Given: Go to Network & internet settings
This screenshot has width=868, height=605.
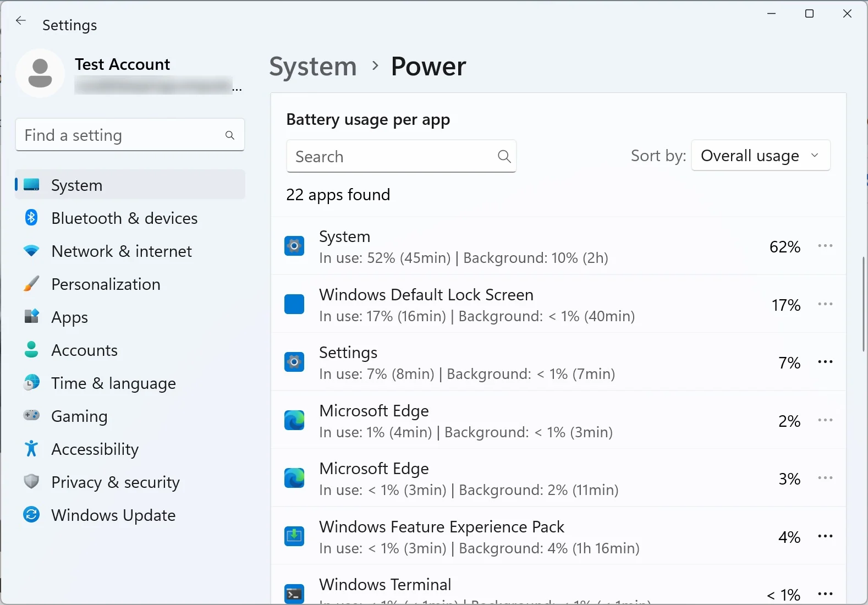Looking at the screenshot, I should click(x=121, y=251).
